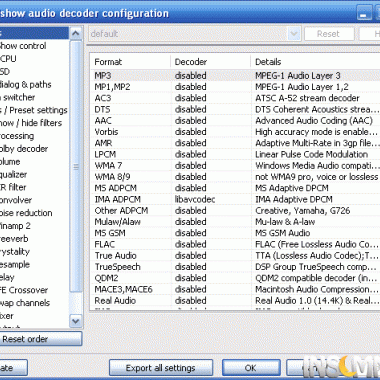380x380 pixels.
Task: Select 'FE Crossover' sidebar item
Action: pyautogui.click(x=24, y=290)
